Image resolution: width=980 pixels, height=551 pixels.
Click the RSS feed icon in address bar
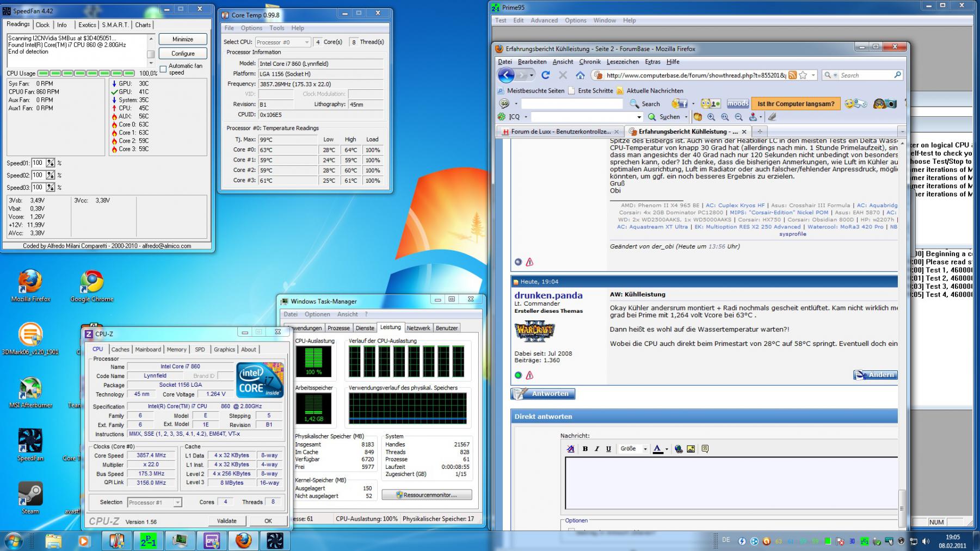793,75
